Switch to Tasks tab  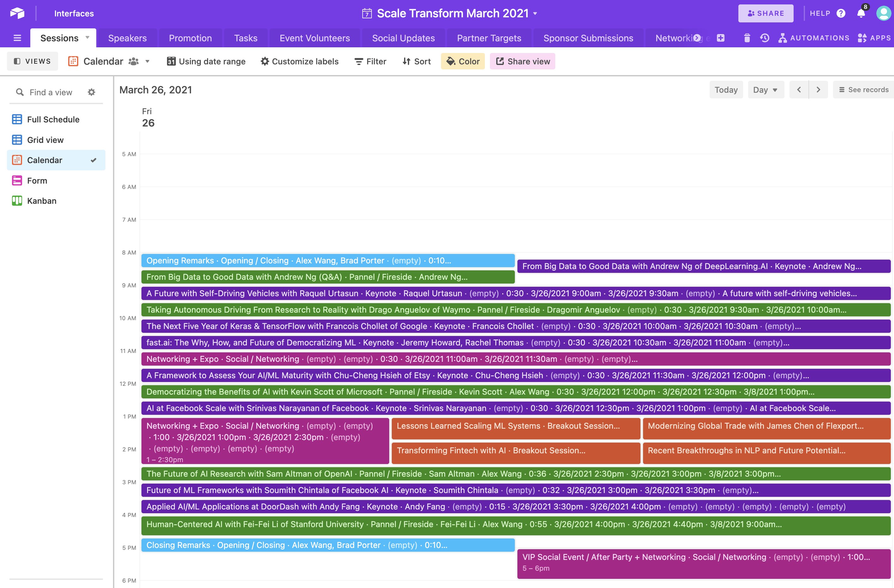coord(246,38)
